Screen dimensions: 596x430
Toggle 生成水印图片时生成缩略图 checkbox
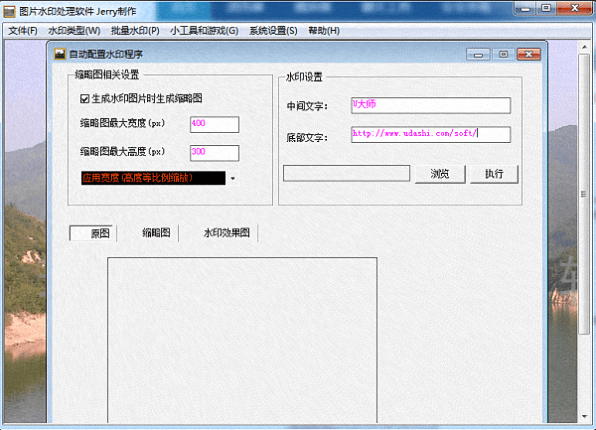84,99
